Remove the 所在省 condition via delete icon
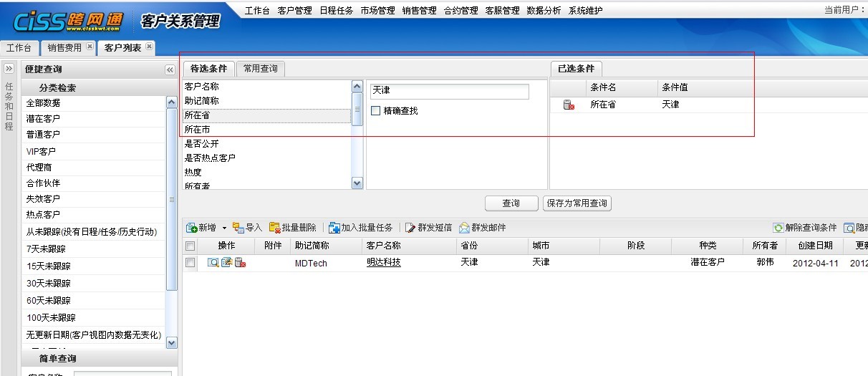Screen dimensions: 868x376 click(569, 105)
